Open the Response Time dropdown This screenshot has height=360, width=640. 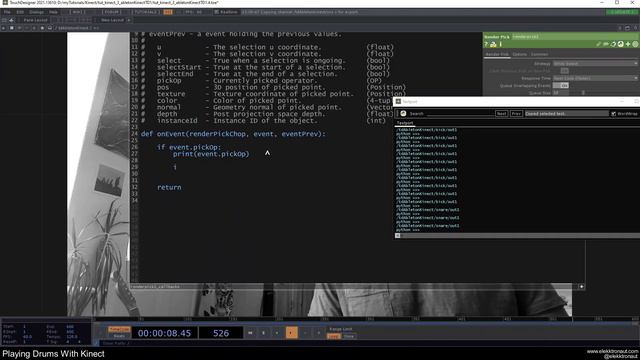(595, 78)
